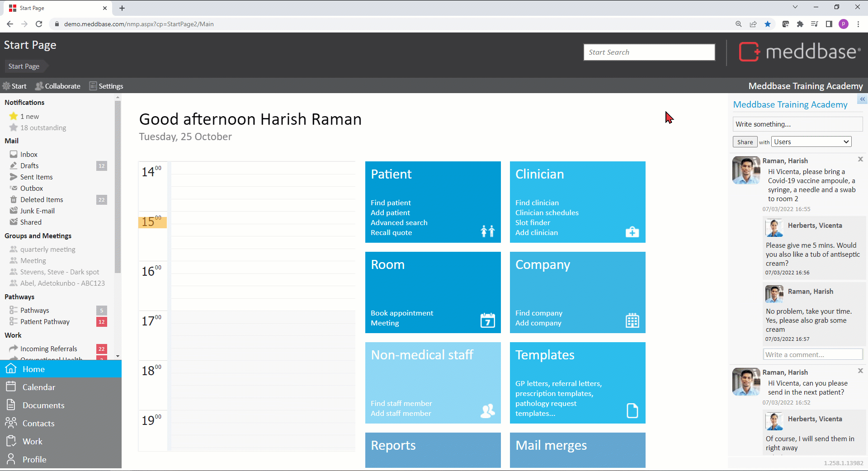Open the Patient Pathway item

(x=45, y=322)
